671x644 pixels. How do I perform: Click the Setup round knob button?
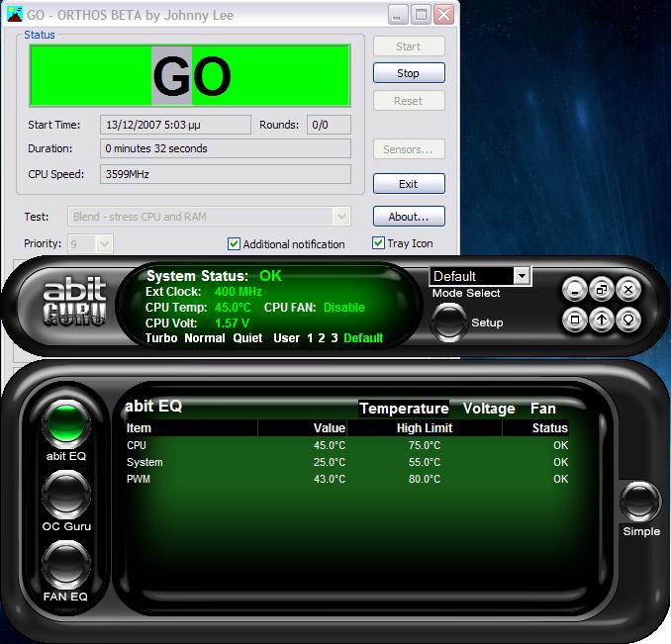coord(448,322)
